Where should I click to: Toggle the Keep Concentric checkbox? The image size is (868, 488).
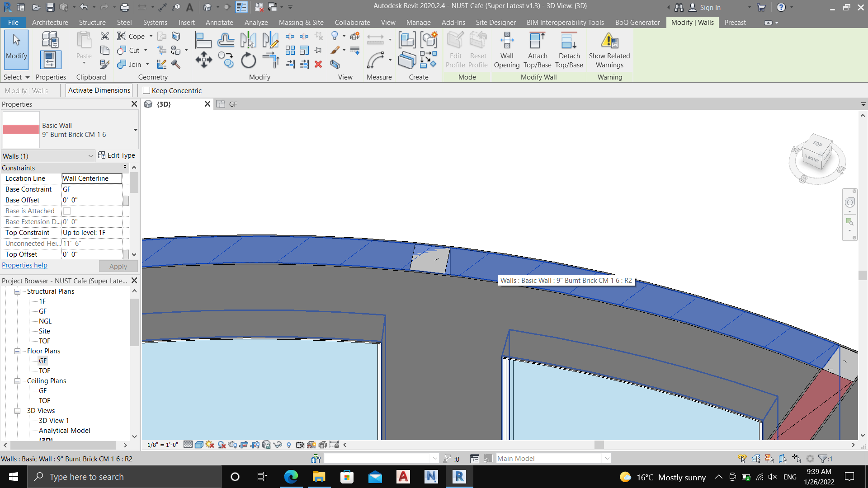pyautogui.click(x=146, y=90)
